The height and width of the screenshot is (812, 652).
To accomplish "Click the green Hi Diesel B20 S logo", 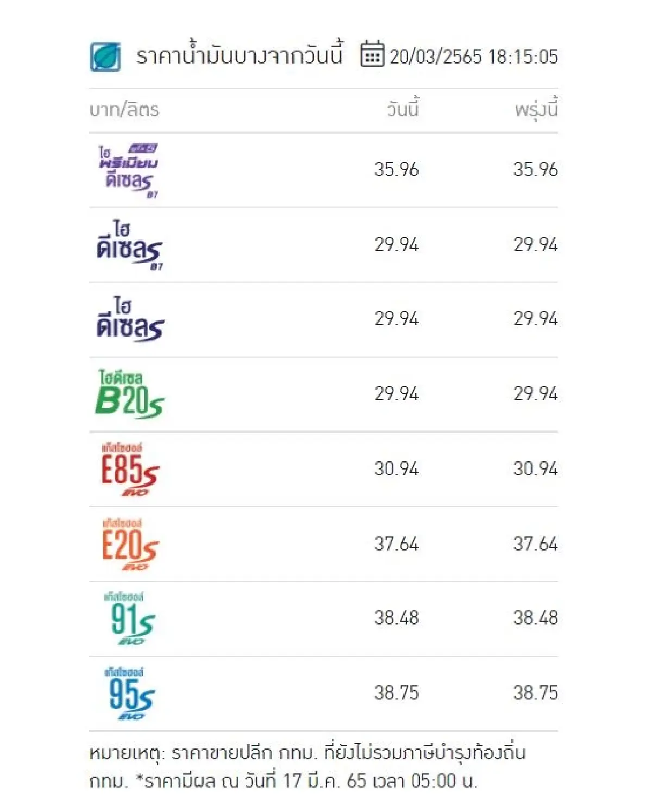I will pos(129,395).
